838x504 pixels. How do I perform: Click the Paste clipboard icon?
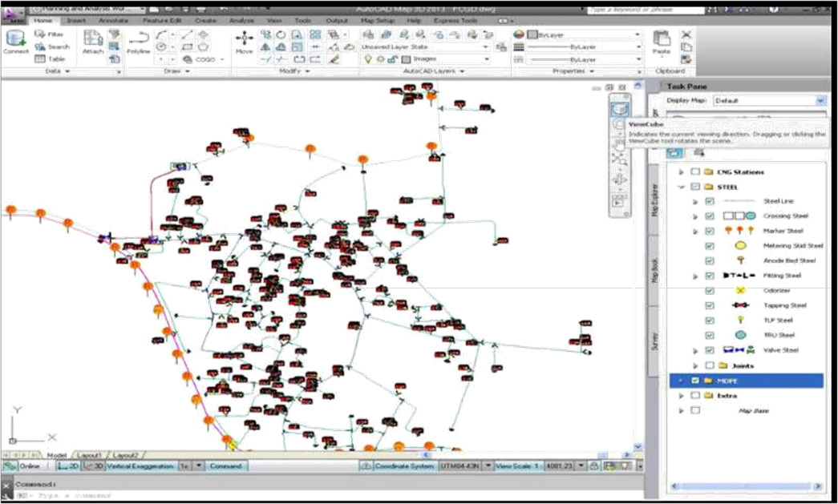[x=662, y=42]
